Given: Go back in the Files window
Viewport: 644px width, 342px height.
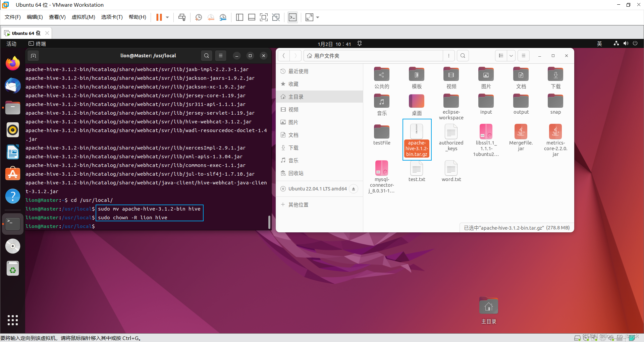Looking at the screenshot, I should [x=284, y=56].
